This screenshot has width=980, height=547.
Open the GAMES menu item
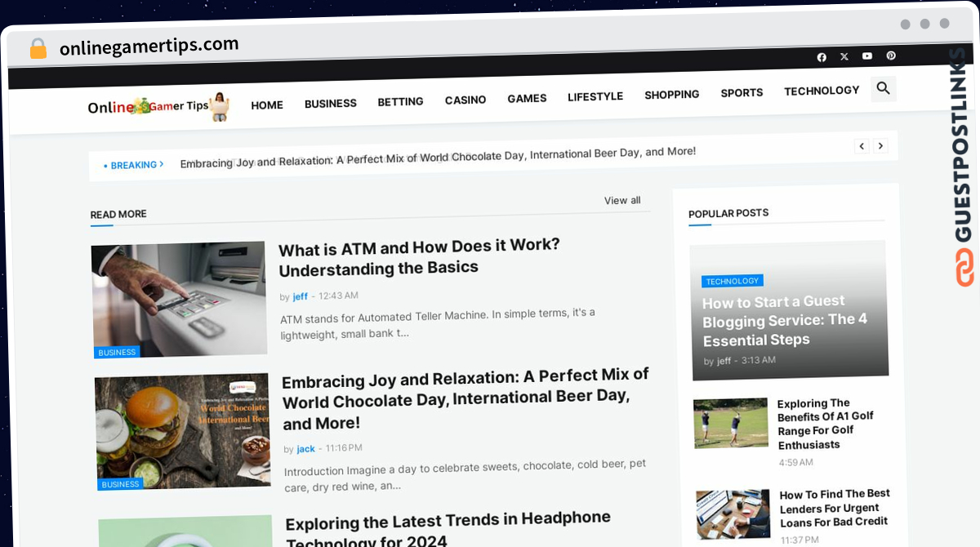[527, 99]
